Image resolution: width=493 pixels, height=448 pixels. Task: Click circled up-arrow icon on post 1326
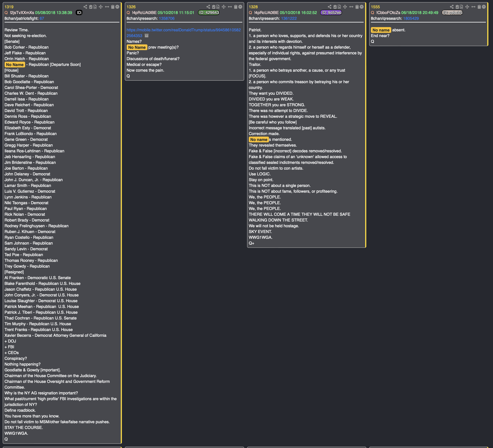[240, 7]
